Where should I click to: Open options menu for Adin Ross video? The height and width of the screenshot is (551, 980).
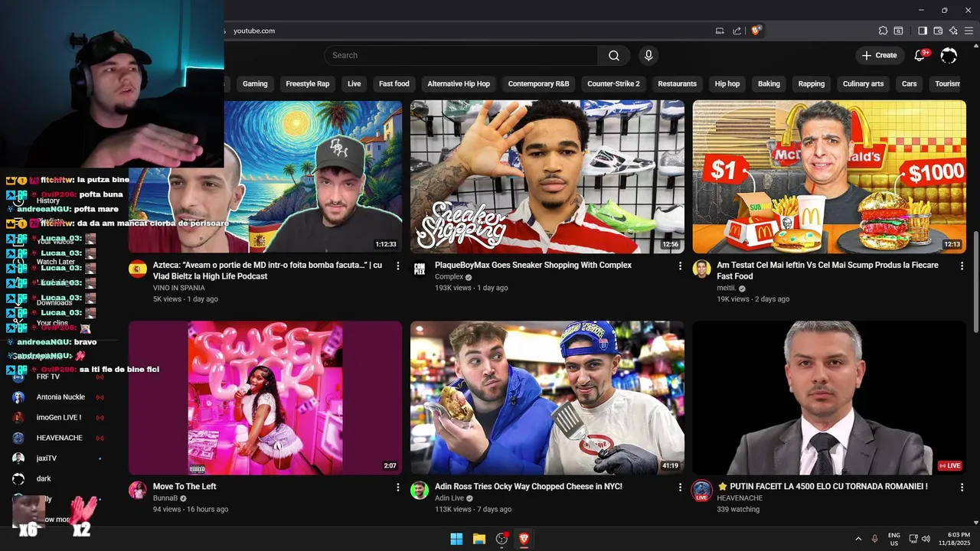point(680,487)
